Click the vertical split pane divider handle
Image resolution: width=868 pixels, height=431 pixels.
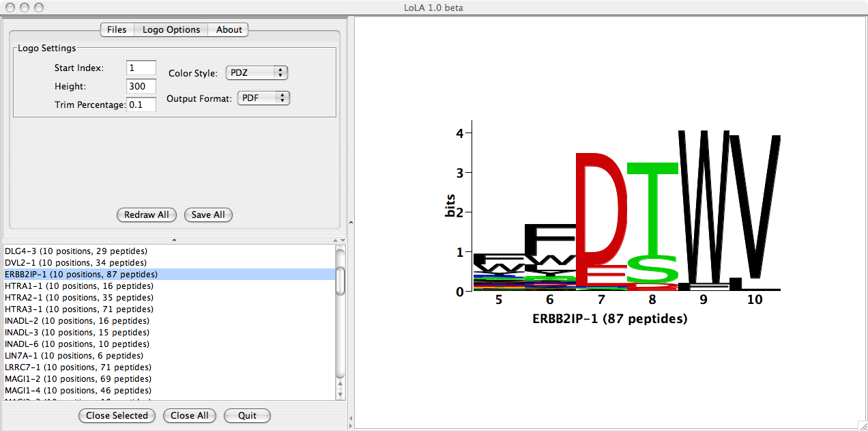[x=351, y=222]
